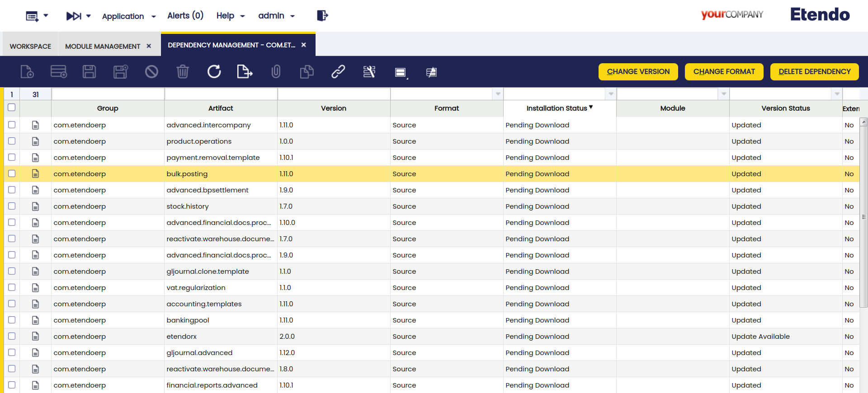
Task: Click the New Record toolbar icon
Action: point(27,71)
